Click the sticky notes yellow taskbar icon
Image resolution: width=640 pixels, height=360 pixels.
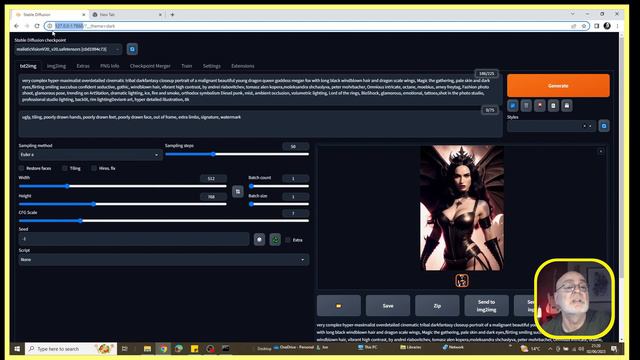(x=195, y=349)
